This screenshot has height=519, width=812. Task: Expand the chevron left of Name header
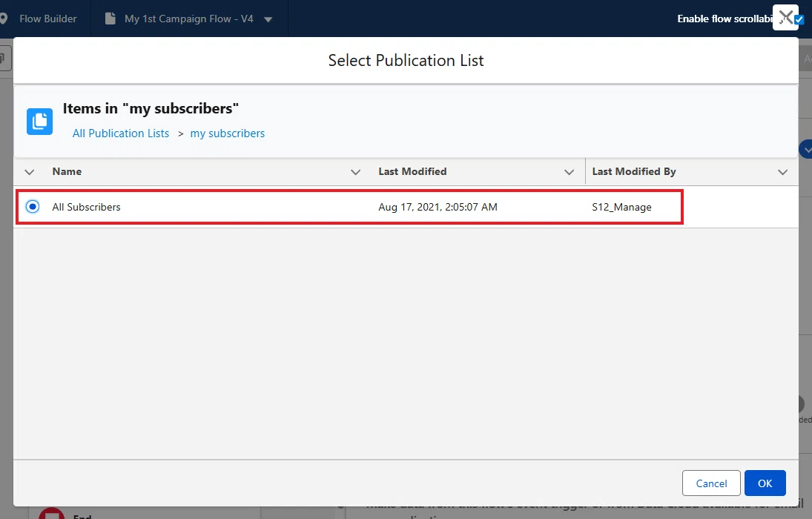point(30,172)
